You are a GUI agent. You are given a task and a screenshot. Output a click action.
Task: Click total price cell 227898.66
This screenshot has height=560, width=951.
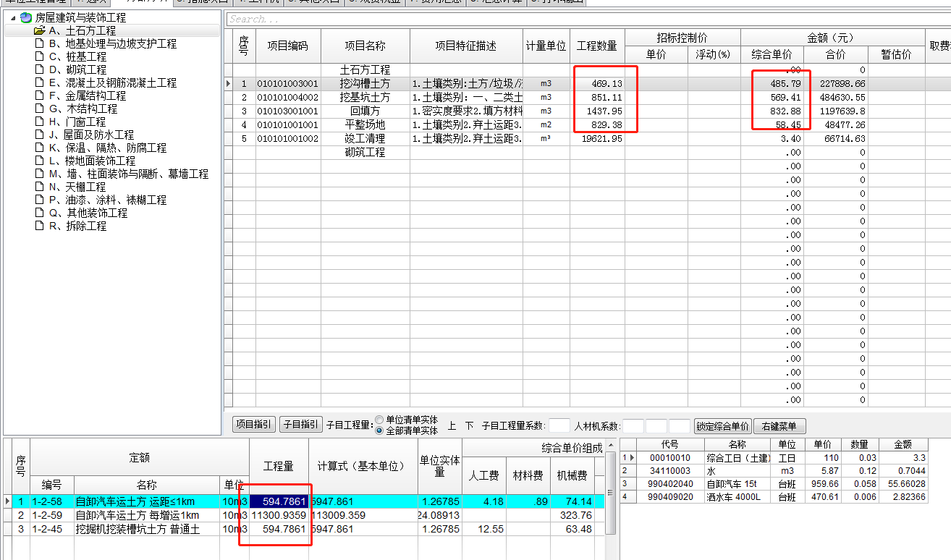coord(836,84)
